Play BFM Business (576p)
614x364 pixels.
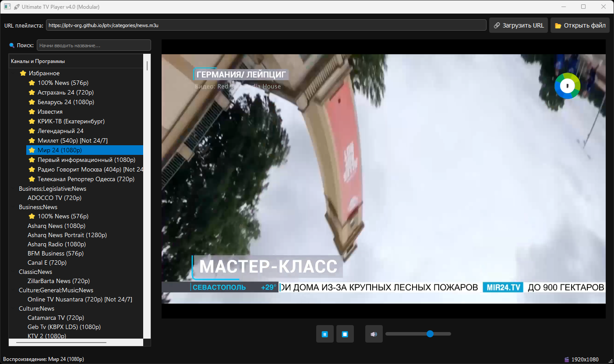[56, 253]
